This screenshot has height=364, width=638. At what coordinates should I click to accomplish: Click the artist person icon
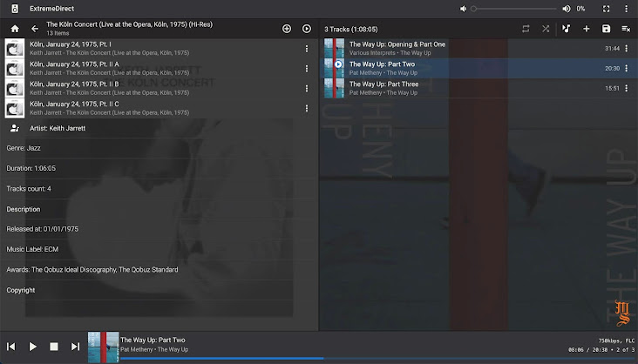(15, 128)
